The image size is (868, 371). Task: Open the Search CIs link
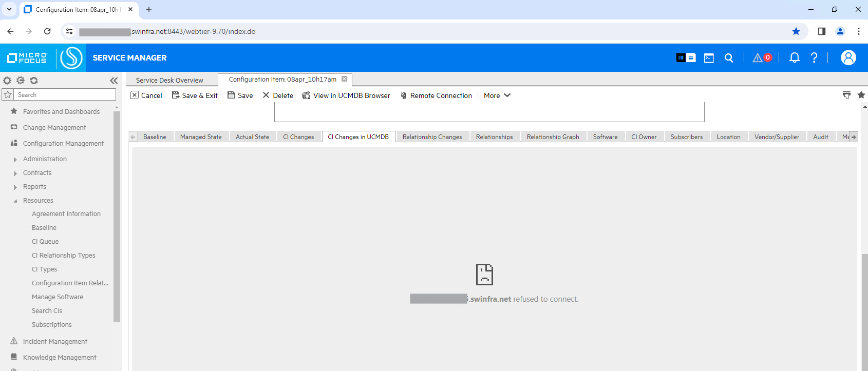[x=47, y=311]
